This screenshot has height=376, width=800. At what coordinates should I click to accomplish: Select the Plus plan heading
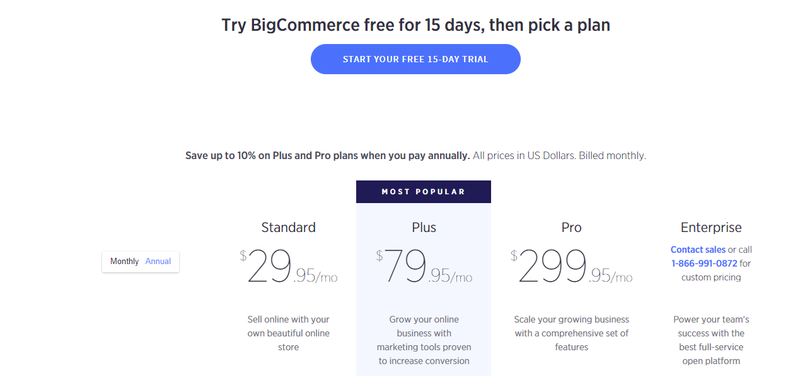pos(423,227)
